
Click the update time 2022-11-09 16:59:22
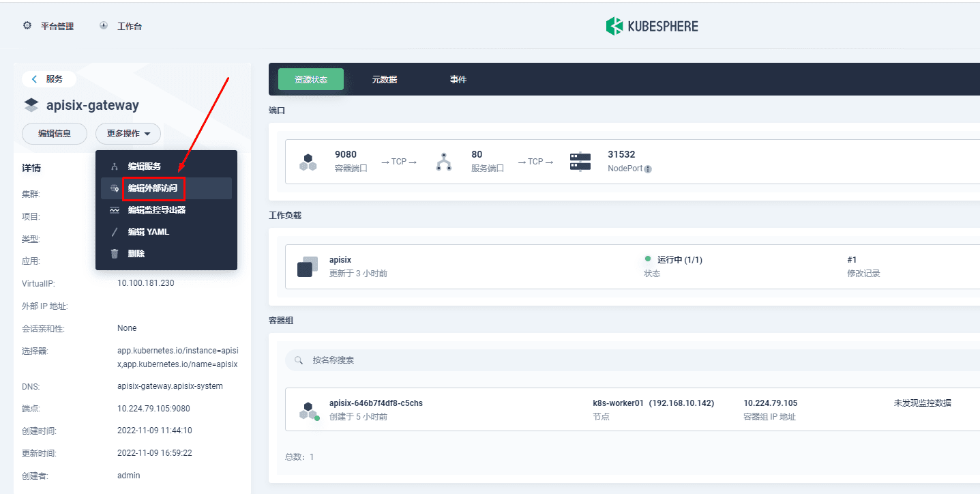(x=155, y=452)
